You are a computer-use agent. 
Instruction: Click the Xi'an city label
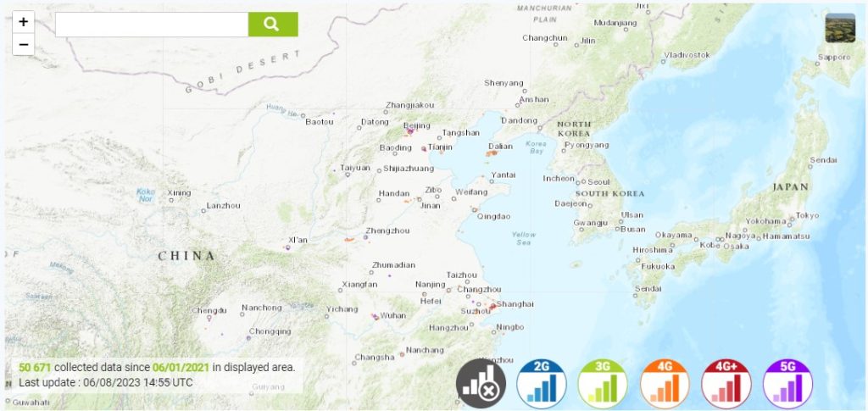[x=298, y=240]
